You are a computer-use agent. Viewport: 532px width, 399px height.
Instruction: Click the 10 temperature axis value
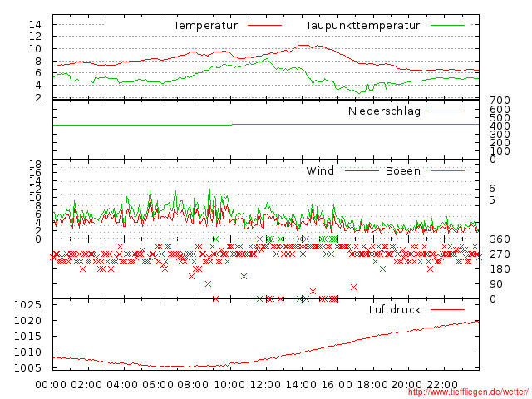click(35, 49)
